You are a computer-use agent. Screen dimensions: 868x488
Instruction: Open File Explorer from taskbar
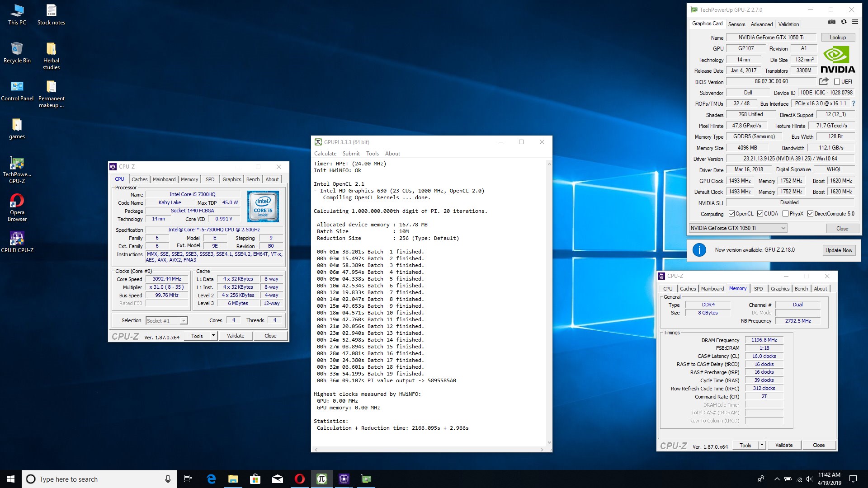point(233,479)
